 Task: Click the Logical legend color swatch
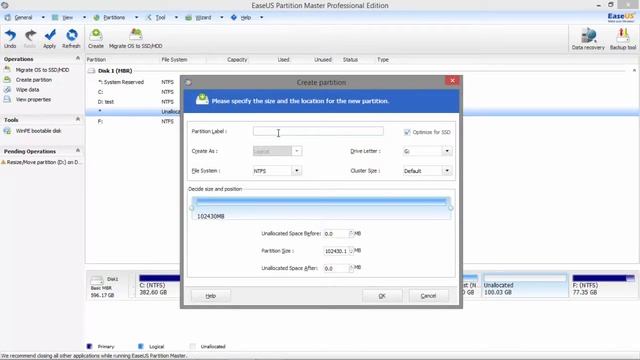(x=140, y=346)
